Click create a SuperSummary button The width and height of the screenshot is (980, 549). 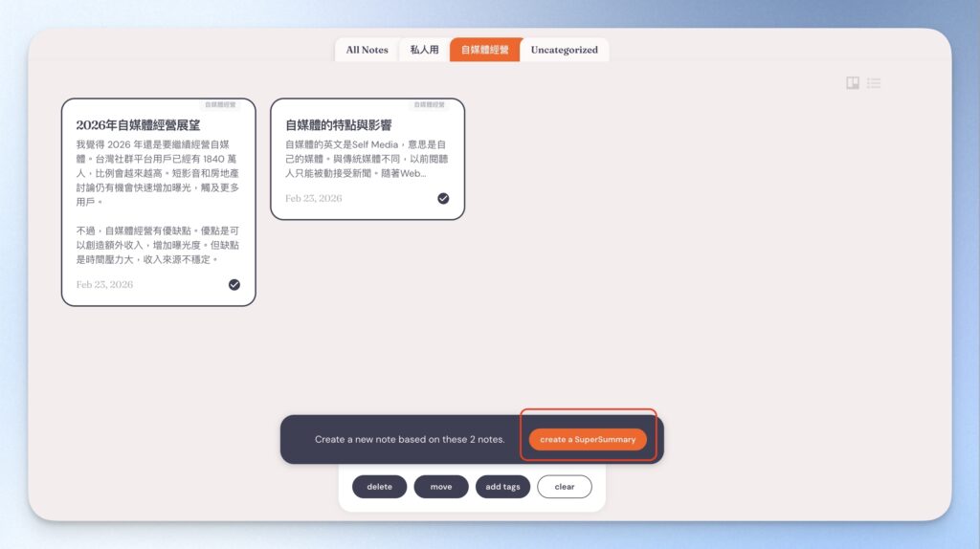[x=588, y=439]
